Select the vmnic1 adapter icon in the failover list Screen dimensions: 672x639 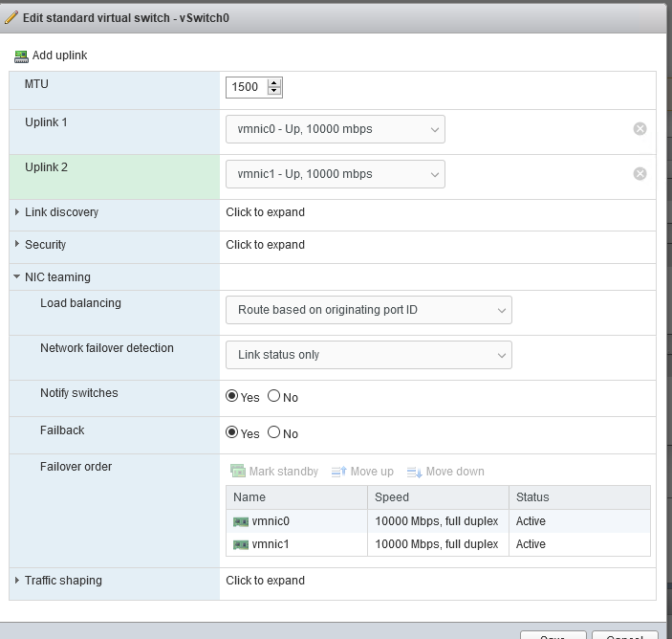(241, 544)
